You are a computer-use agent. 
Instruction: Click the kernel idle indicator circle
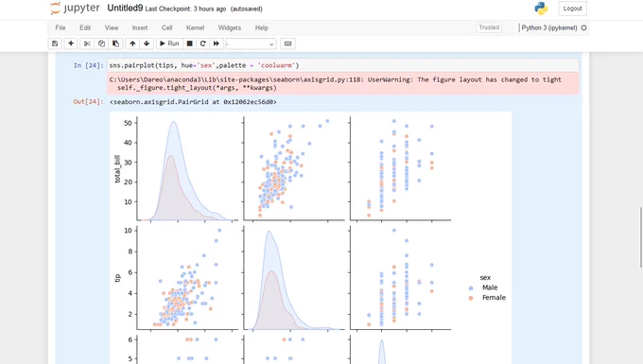[x=584, y=27]
